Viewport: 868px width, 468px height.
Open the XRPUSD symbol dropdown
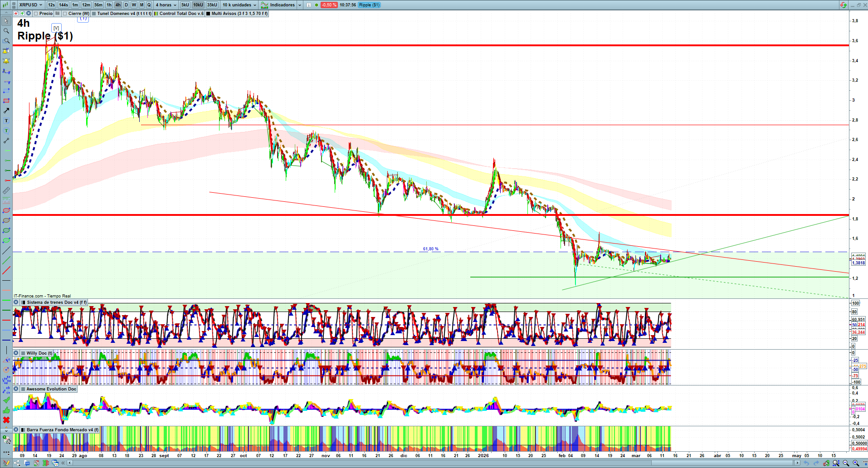coord(30,5)
